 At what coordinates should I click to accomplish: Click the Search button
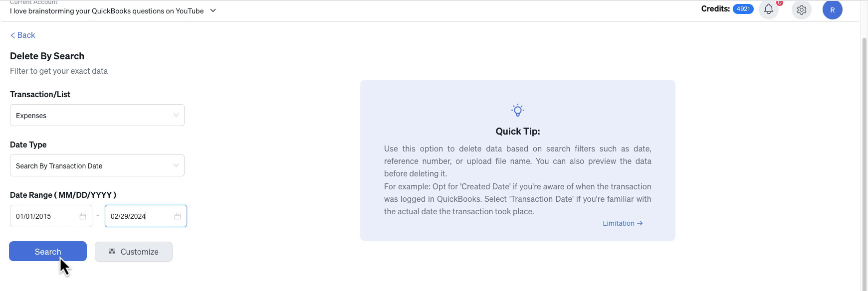pyautogui.click(x=48, y=252)
